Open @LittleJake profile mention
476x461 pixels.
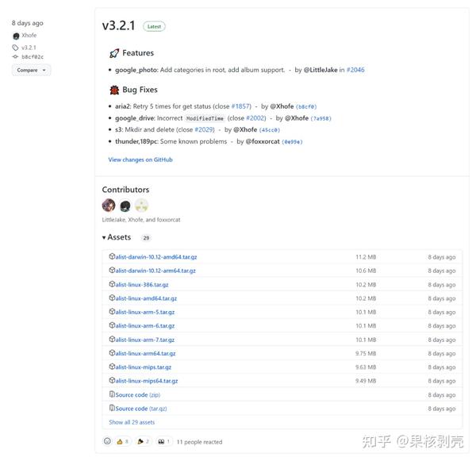[321, 70]
